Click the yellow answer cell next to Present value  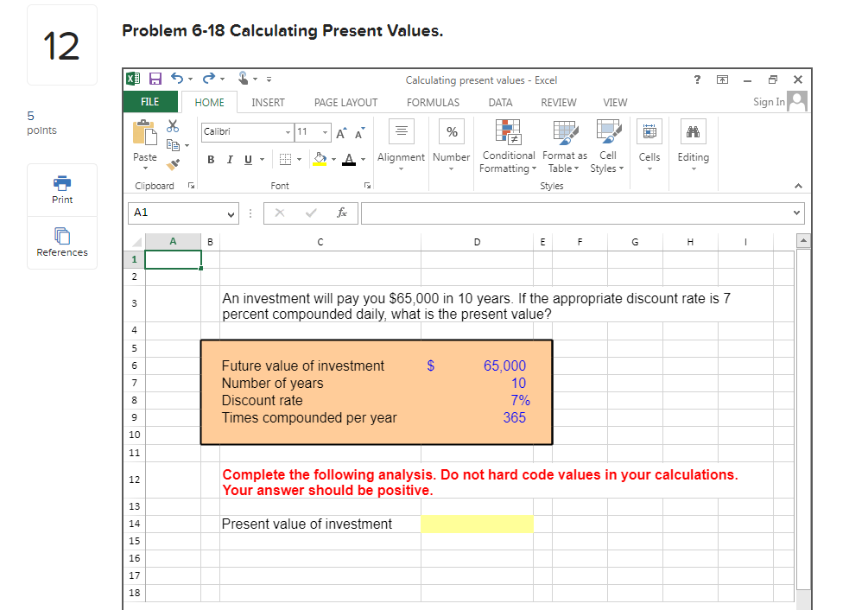click(477, 523)
